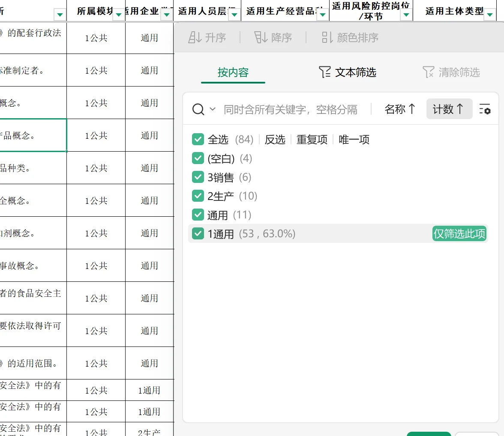Switch to the 文本筛选 tab
The width and height of the screenshot is (504, 436).
click(348, 72)
